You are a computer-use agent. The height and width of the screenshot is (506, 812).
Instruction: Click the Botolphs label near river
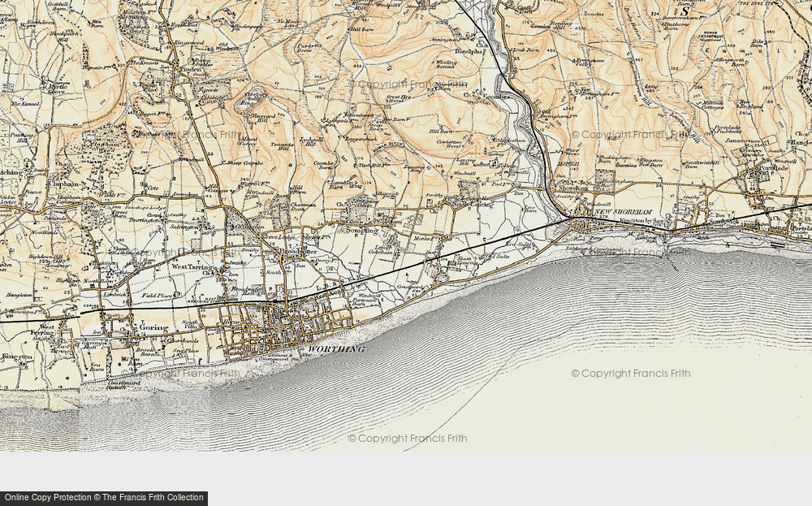click(469, 51)
